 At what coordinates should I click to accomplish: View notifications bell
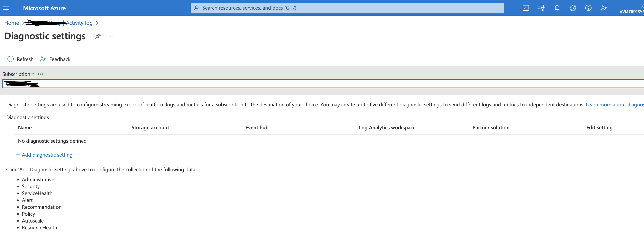tap(557, 8)
